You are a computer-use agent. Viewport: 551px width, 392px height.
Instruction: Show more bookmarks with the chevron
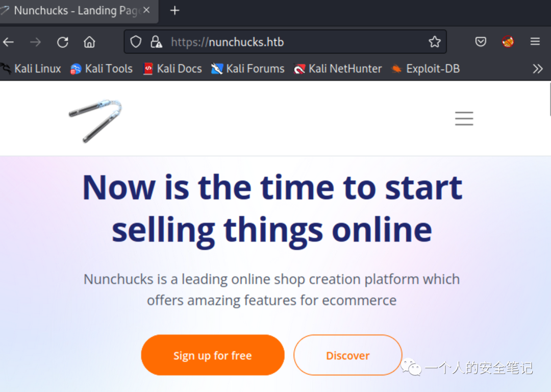tap(537, 68)
